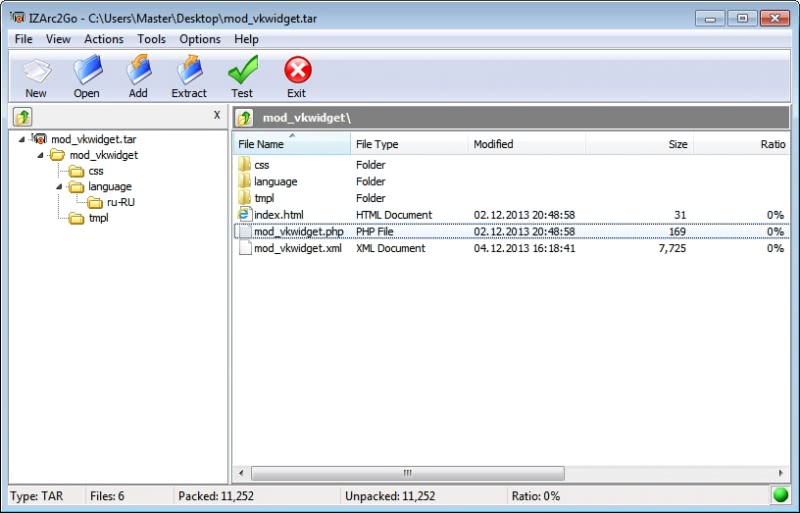Image resolution: width=800 pixels, height=513 pixels.
Task: Click the red Exit icon
Action: click(297, 70)
